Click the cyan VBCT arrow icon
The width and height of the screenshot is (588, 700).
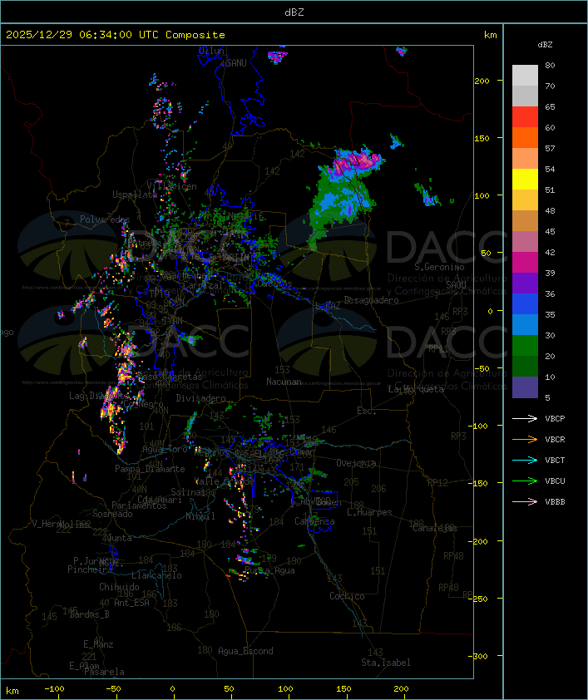click(x=525, y=461)
